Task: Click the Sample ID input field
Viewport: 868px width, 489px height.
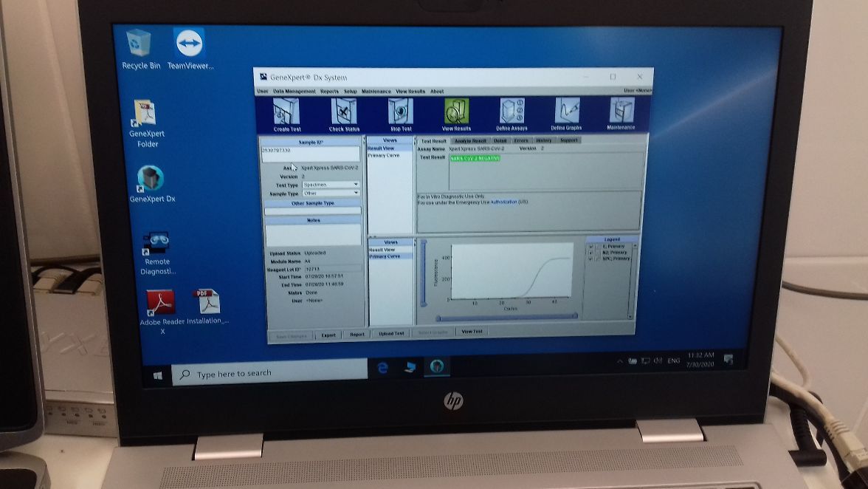Action: 310,154
